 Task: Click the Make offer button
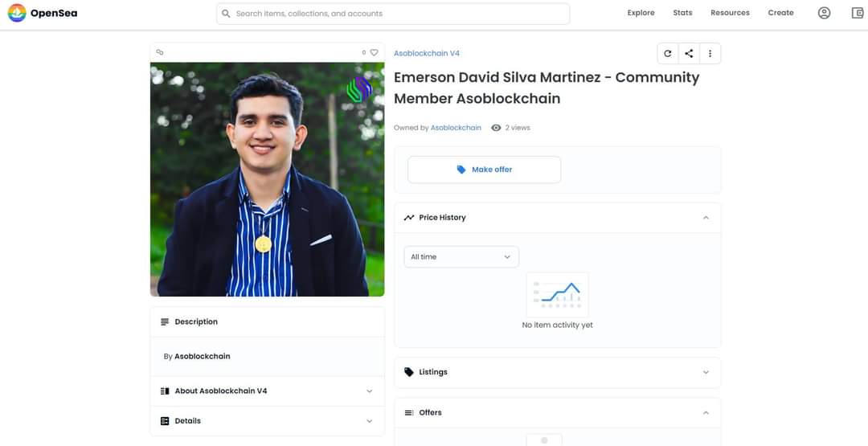(x=485, y=170)
